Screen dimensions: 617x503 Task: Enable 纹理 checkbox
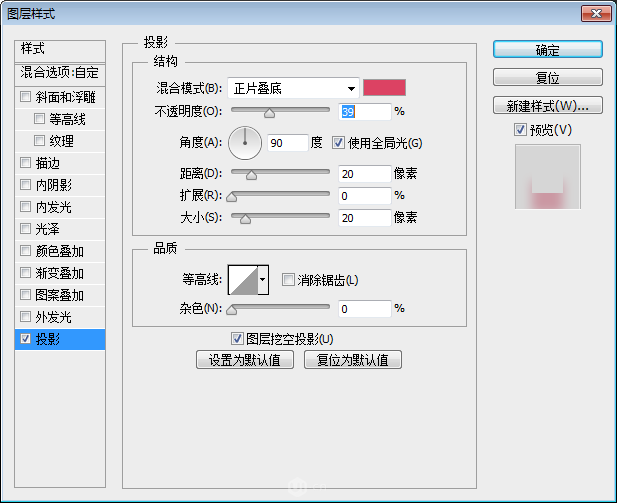(39, 141)
